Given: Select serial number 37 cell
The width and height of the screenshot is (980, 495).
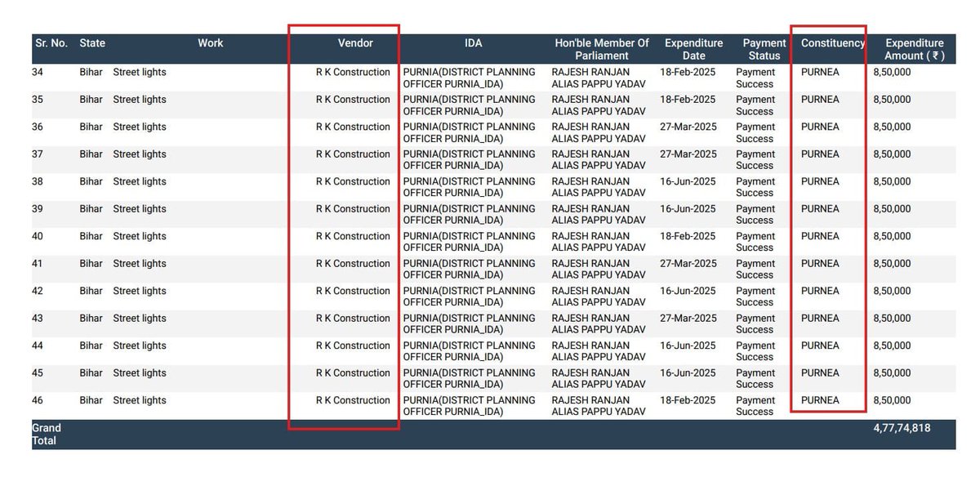Looking at the screenshot, I should tap(38, 154).
